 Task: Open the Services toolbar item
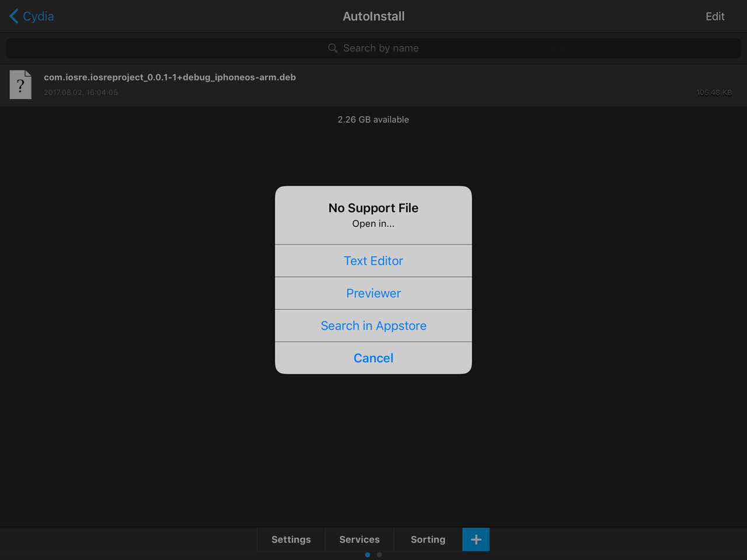click(x=359, y=540)
